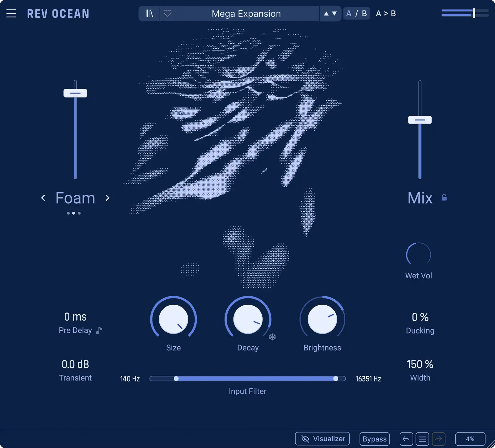Click the Decay knob
495x448 pixels.
pyautogui.click(x=248, y=319)
